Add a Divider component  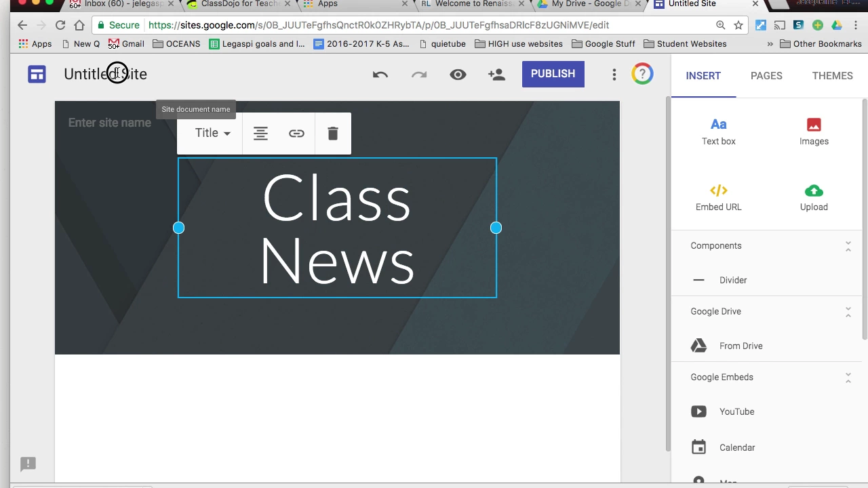click(719, 280)
